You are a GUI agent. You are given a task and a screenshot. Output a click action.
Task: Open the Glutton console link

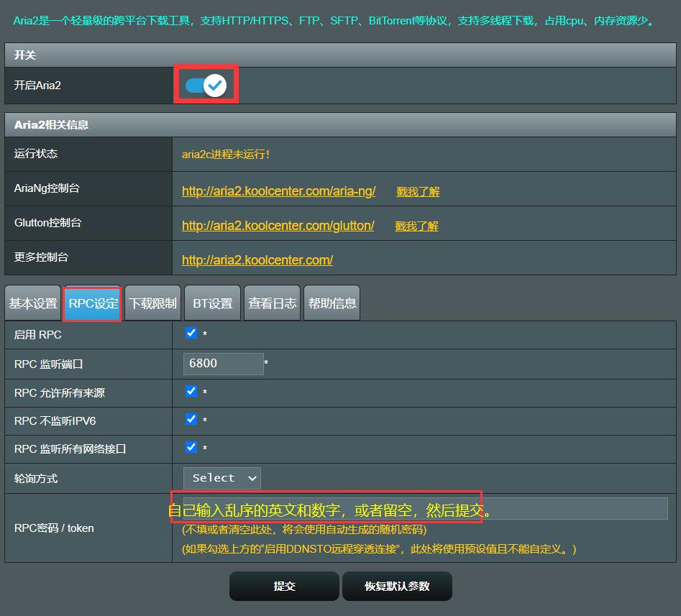[278, 225]
